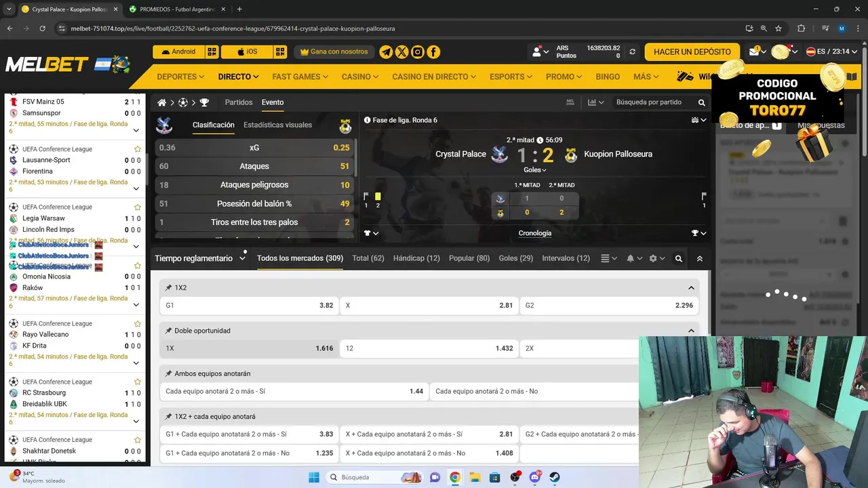Screen dimensions: 868x488
Task: Refresh the account balance
Action: [x=633, y=52]
